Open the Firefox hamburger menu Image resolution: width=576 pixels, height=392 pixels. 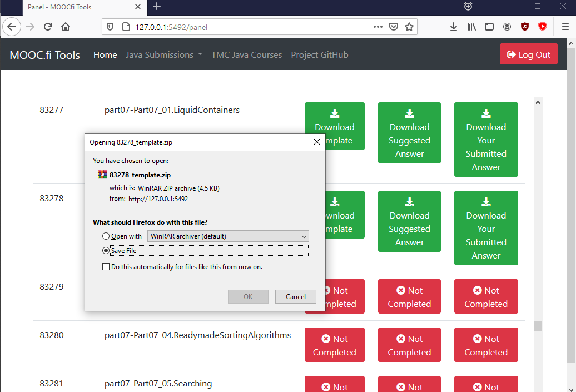pos(565,27)
